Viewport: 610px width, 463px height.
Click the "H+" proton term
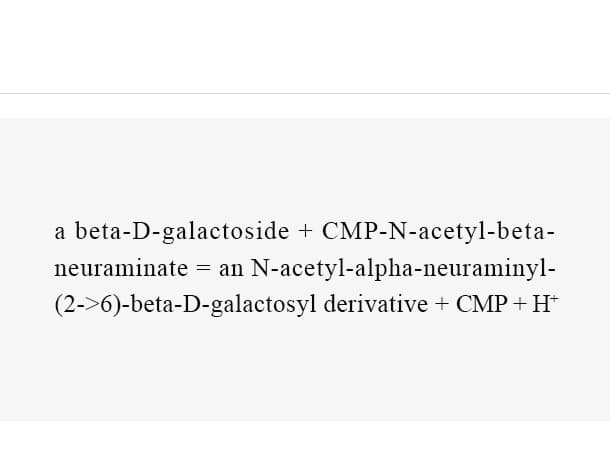545,304
